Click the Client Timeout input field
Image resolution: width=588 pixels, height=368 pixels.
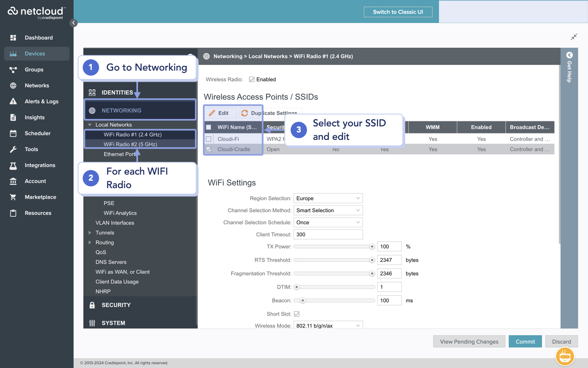pos(328,235)
